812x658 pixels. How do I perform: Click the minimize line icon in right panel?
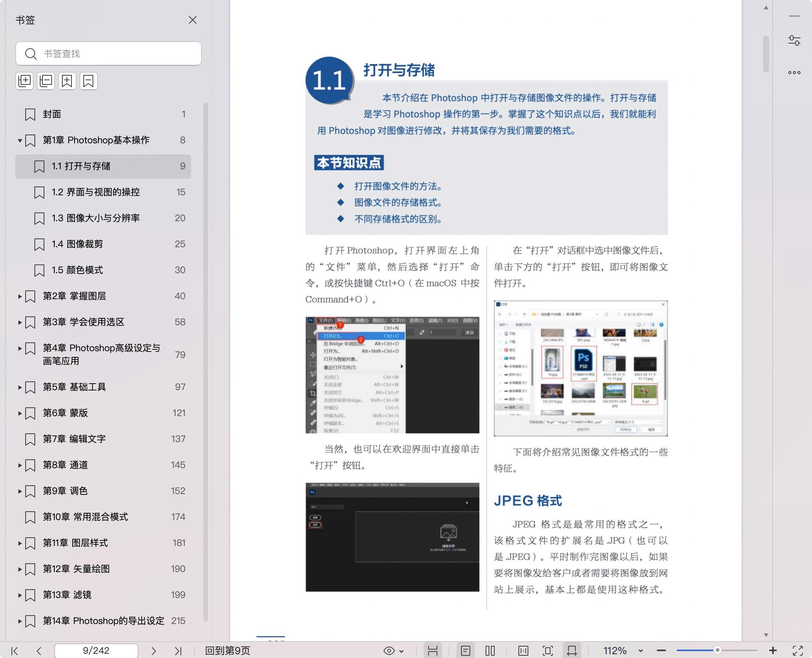[x=794, y=16]
